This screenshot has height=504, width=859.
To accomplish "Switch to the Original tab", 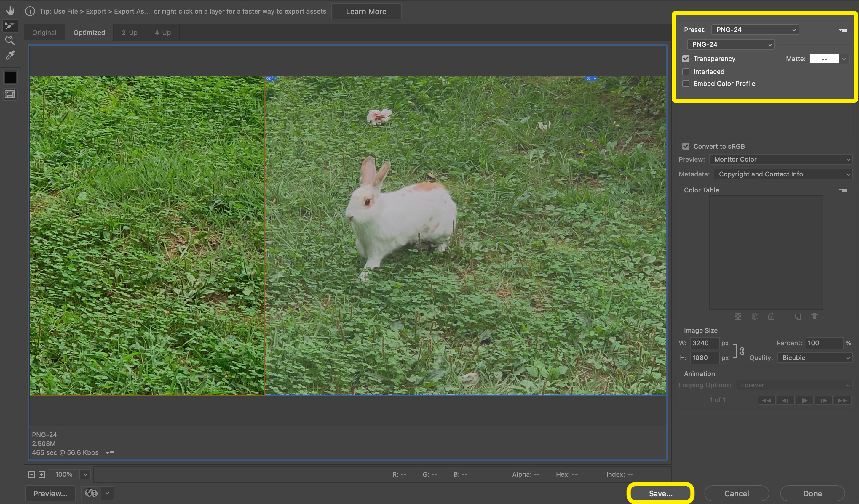I will 44,33.
